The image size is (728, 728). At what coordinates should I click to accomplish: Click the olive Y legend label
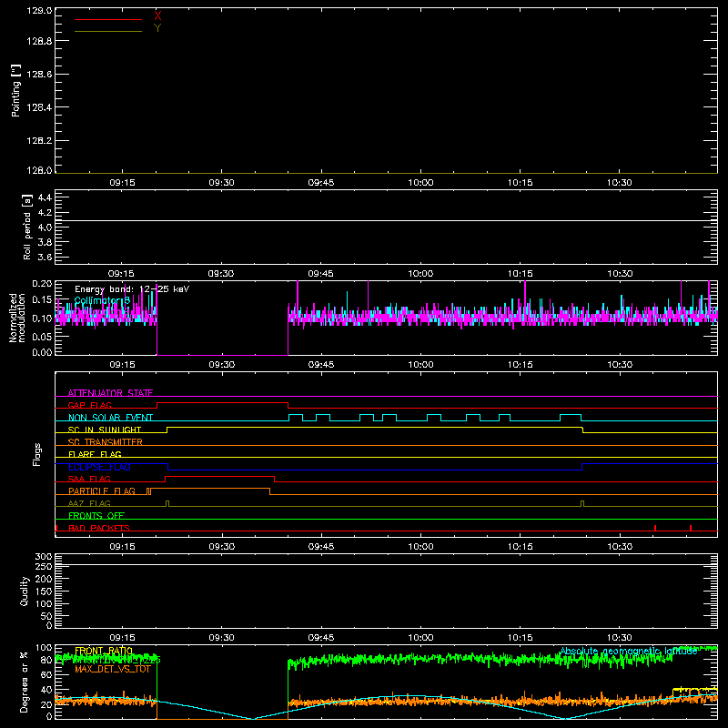(157, 28)
